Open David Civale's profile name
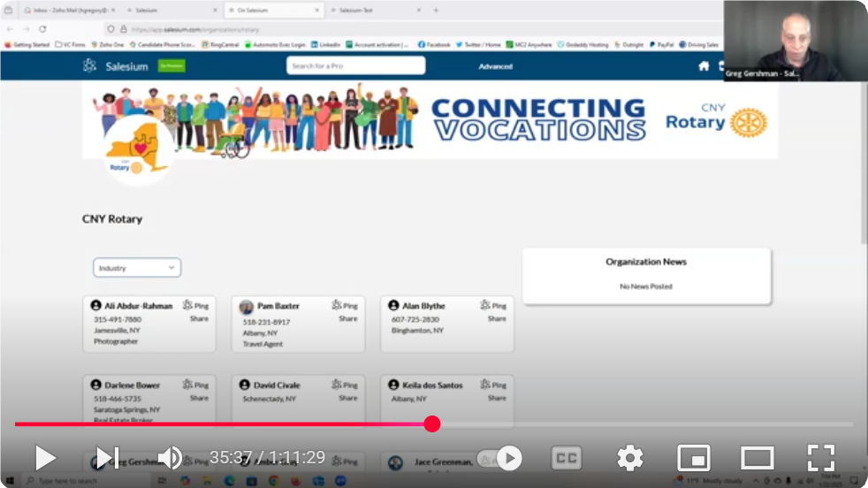Screen dimensions: 868x488 pos(277,385)
